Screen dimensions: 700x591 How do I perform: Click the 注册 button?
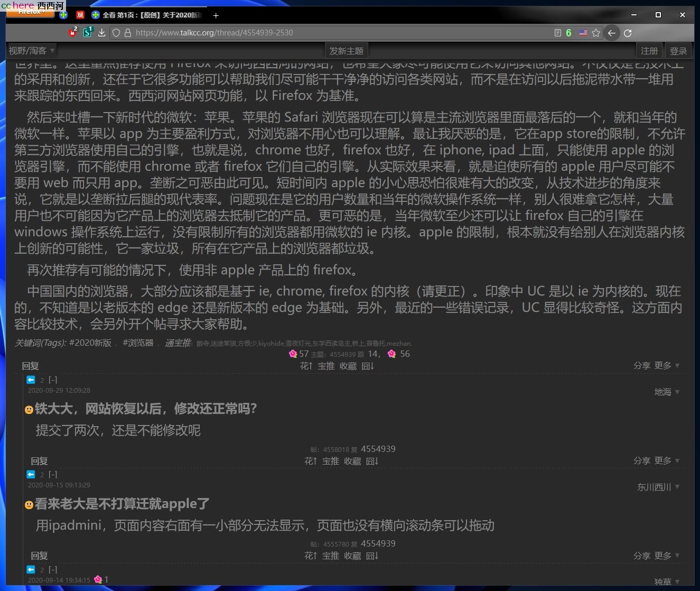coord(649,51)
